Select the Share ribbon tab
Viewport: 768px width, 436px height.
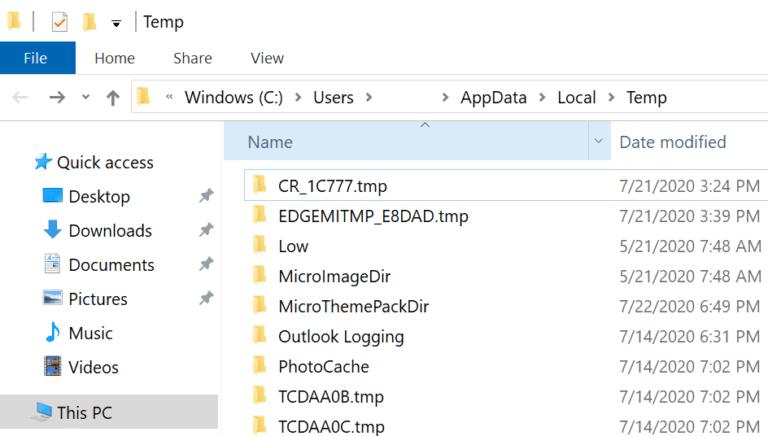coord(192,58)
